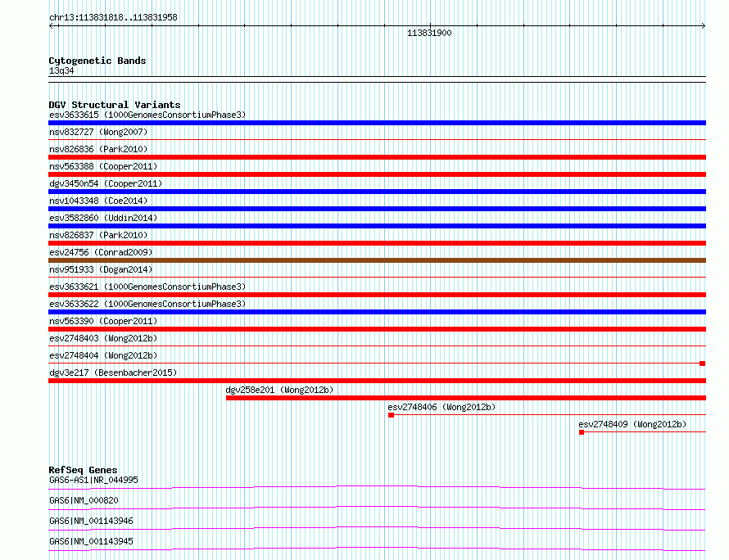Click the red start marker of esv2748406
The image size is (729, 560).
click(x=391, y=415)
